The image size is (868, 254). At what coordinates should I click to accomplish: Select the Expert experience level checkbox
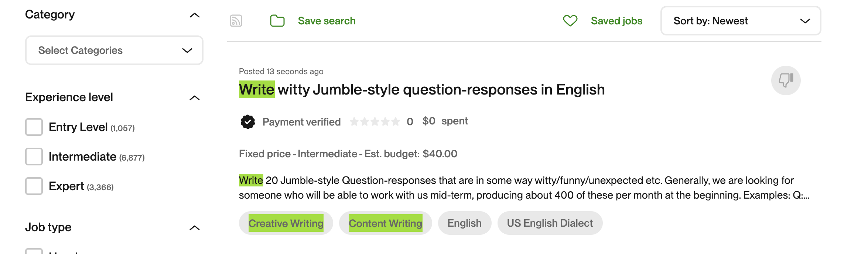click(34, 186)
